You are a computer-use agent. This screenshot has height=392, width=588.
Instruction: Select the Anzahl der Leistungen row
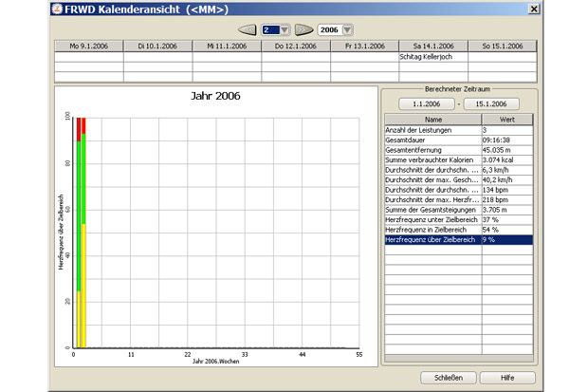coord(432,129)
